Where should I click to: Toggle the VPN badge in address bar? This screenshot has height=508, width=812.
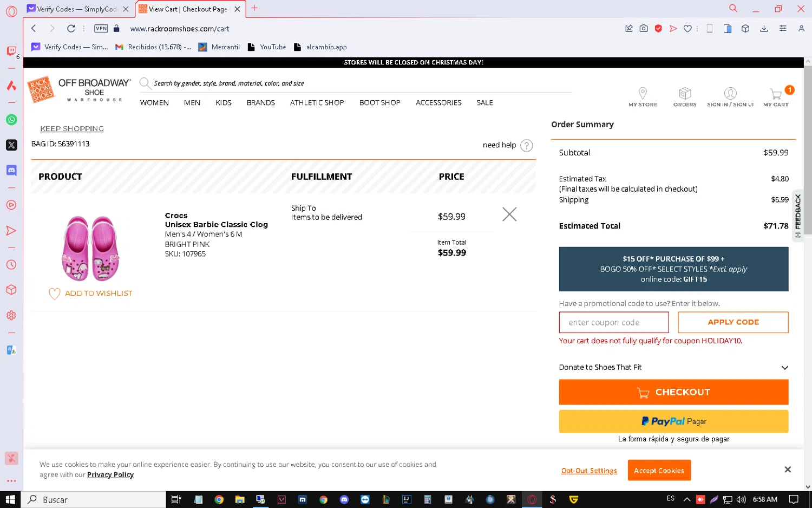point(101,28)
